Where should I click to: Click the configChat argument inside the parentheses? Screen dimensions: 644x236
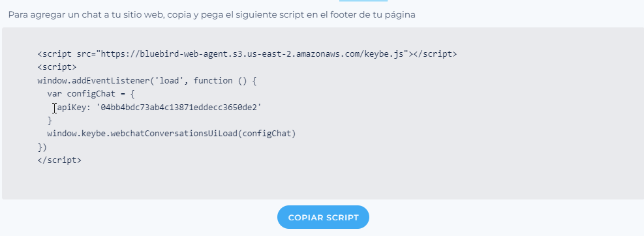tap(267, 134)
